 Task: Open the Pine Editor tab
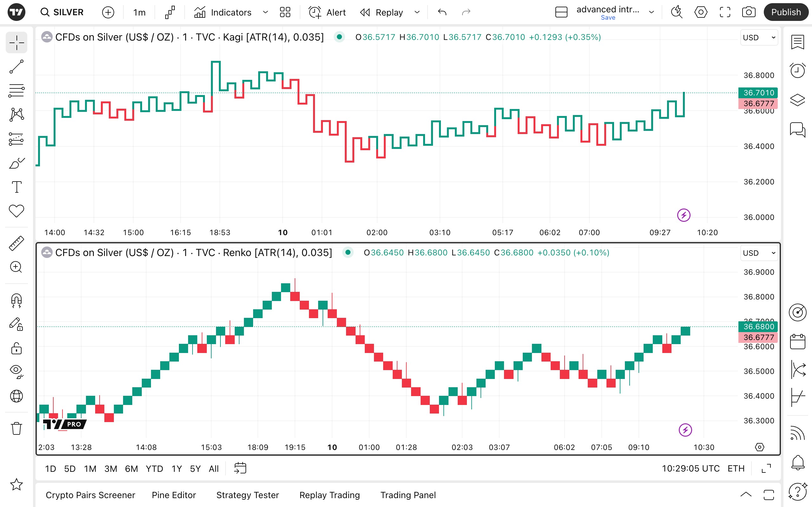coord(174,495)
